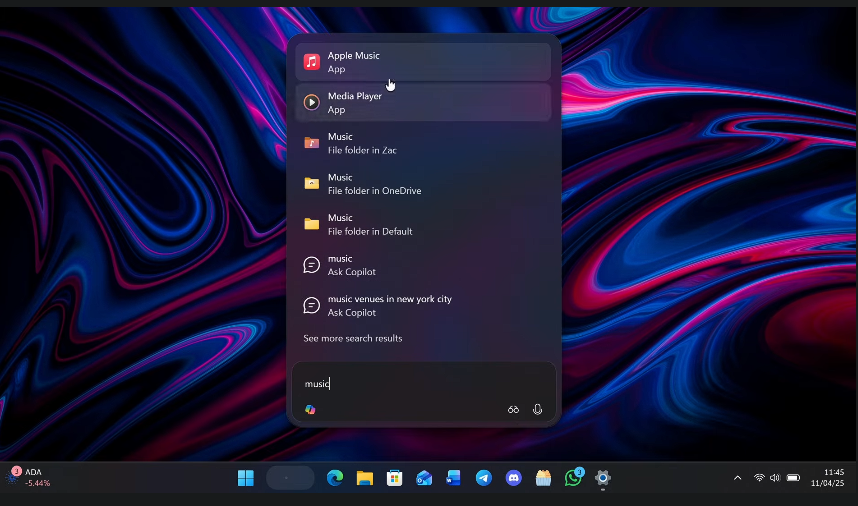Open ADA stock widget on taskbar

coord(28,477)
